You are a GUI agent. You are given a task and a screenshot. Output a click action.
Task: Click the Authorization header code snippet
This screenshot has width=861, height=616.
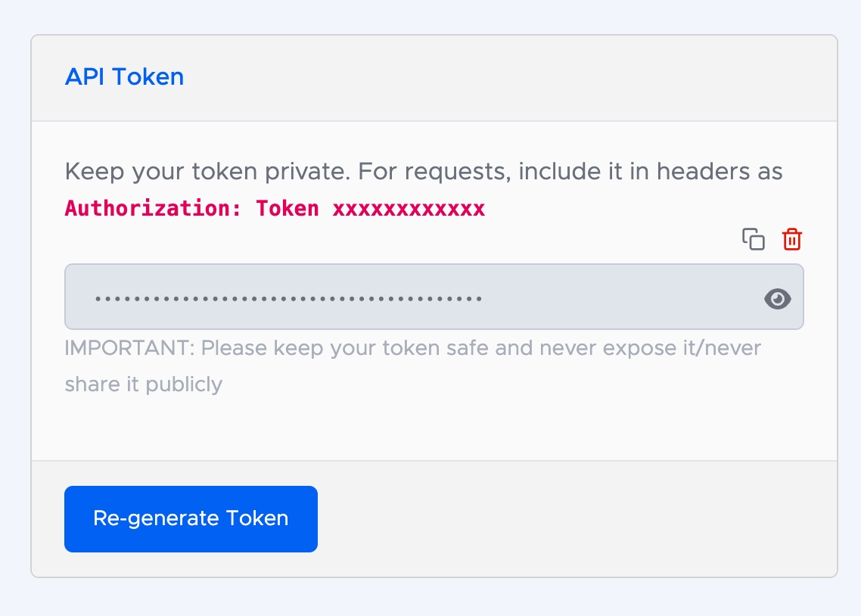[275, 209]
